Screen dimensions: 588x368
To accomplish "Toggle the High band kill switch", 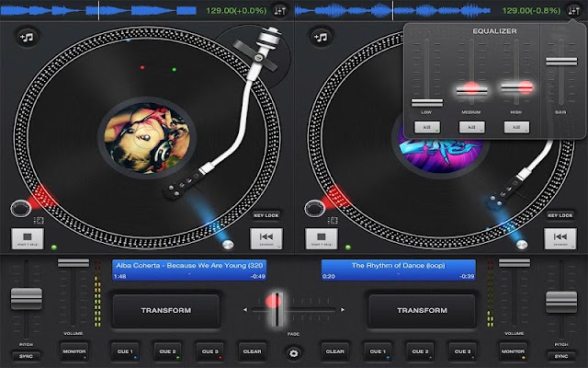I will (x=516, y=127).
